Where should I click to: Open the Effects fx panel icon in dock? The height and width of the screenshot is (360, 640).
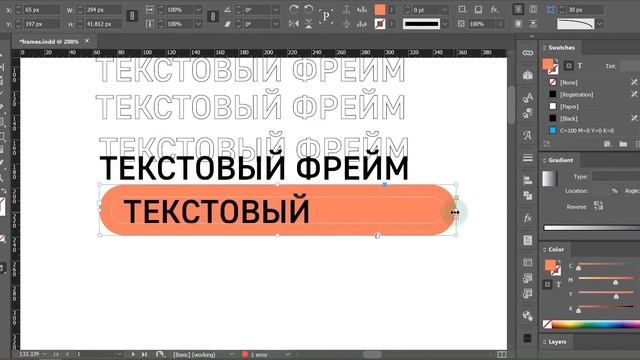[527, 218]
